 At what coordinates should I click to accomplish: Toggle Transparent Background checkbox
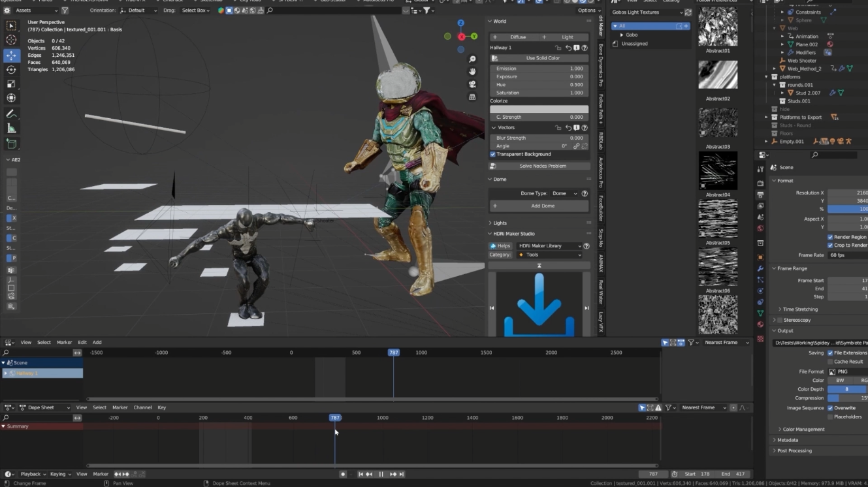click(x=492, y=154)
